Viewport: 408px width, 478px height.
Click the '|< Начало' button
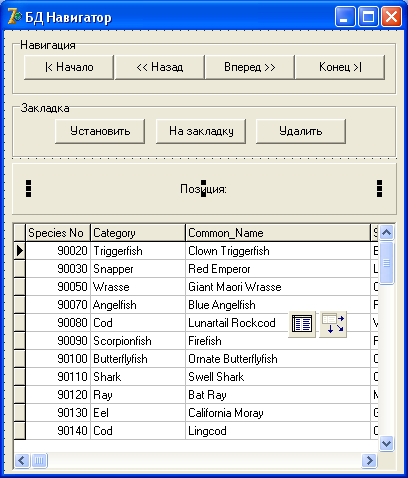[69, 67]
